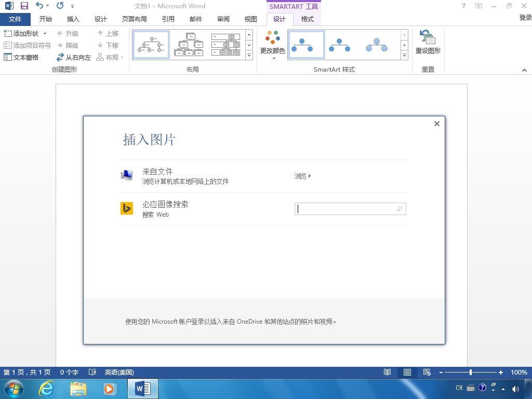Undo the last action
Screen dimensions: 532x399
click(x=39, y=5)
